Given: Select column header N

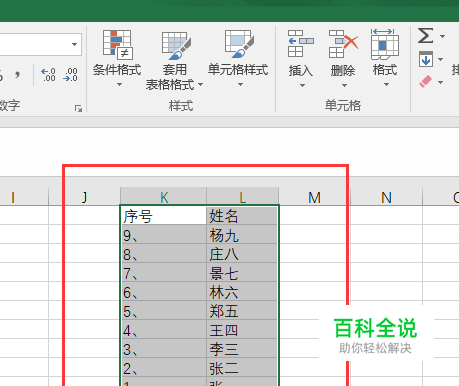Looking at the screenshot, I should [386, 197].
